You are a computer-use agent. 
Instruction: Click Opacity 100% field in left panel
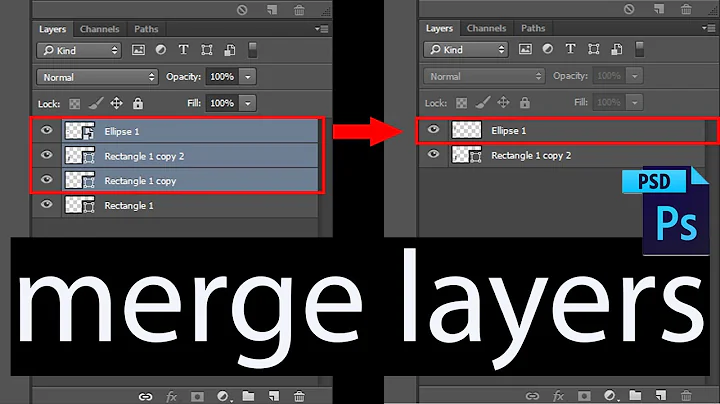coord(222,77)
